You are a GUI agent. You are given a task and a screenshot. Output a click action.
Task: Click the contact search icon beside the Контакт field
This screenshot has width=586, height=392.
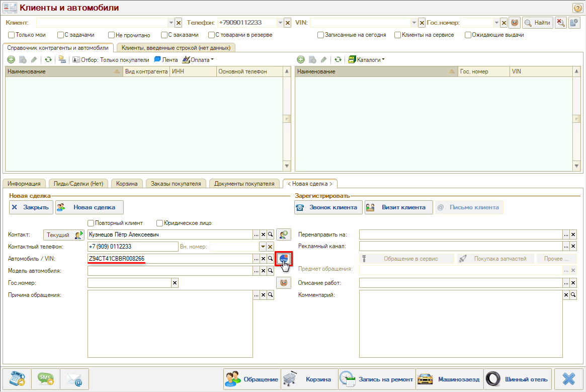coord(284,234)
